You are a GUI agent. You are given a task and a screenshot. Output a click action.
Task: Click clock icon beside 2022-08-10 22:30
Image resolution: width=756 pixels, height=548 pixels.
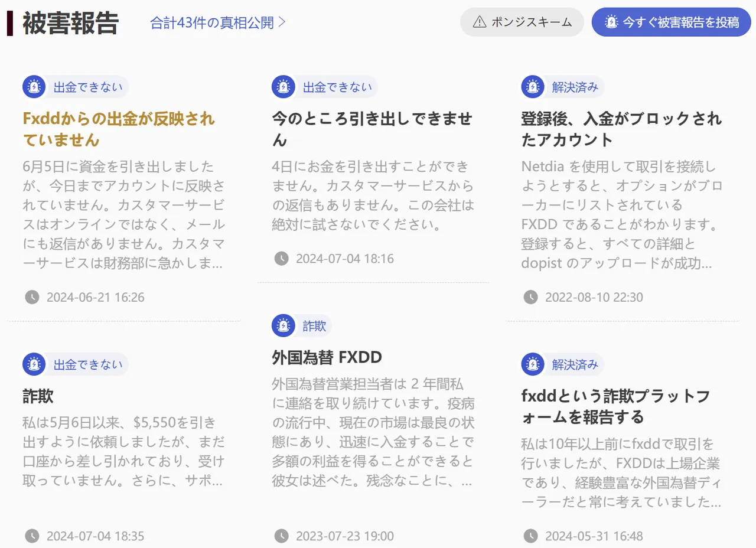pyautogui.click(x=531, y=297)
